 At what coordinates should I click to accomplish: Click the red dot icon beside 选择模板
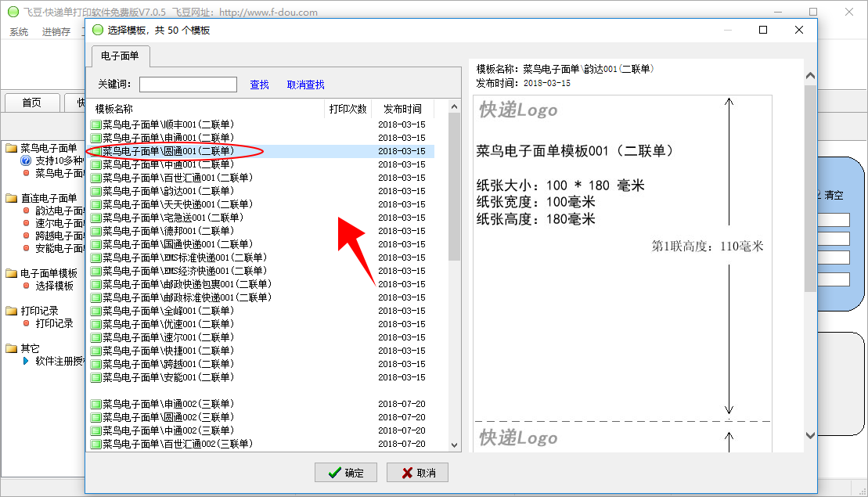point(26,286)
